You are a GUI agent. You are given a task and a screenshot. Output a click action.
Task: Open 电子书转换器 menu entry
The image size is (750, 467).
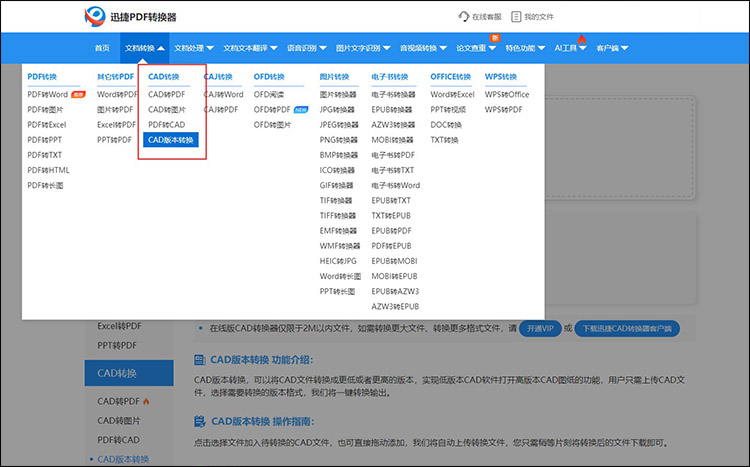click(394, 94)
